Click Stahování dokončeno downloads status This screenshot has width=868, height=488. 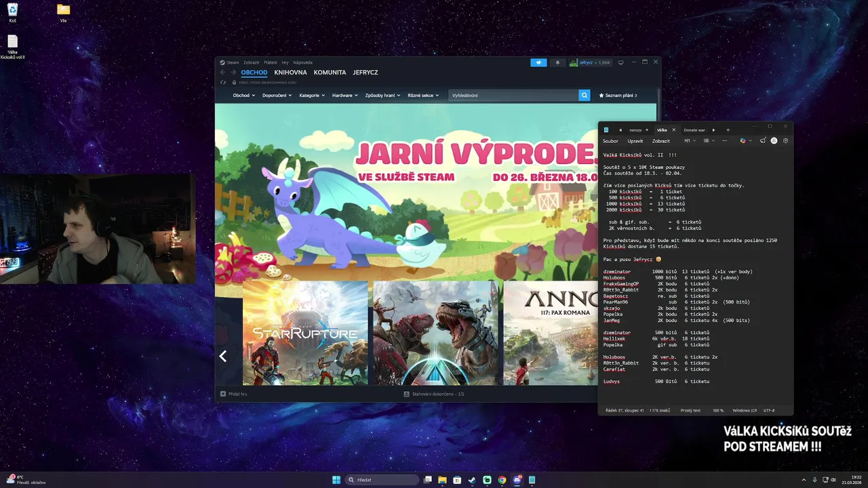tap(434, 394)
